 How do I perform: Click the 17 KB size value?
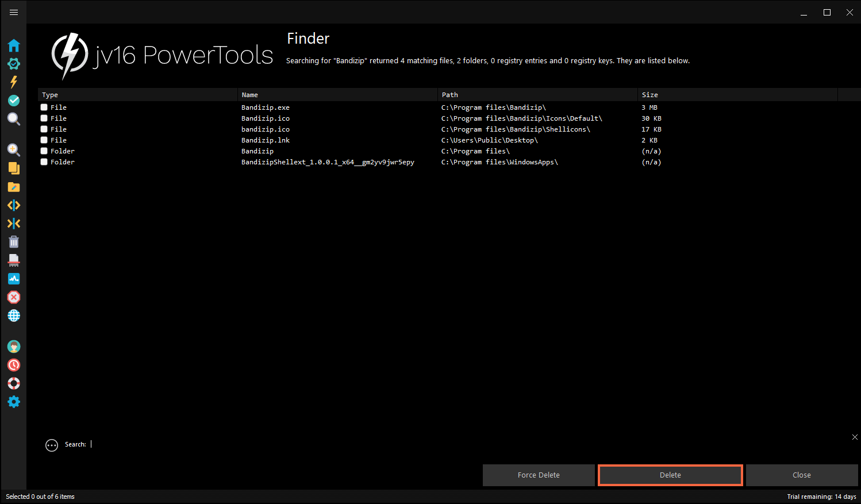(651, 129)
